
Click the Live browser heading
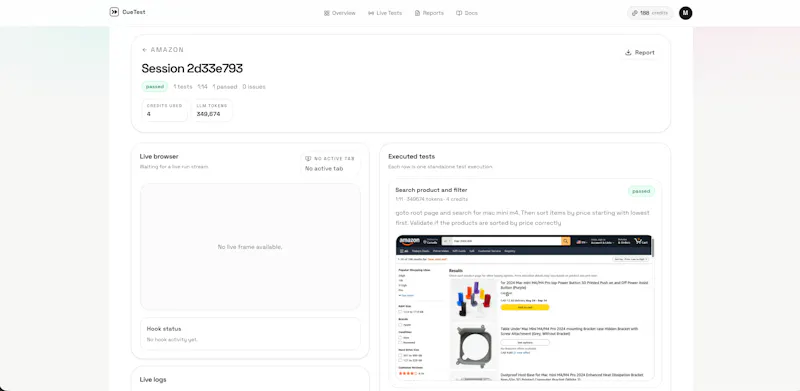click(159, 157)
